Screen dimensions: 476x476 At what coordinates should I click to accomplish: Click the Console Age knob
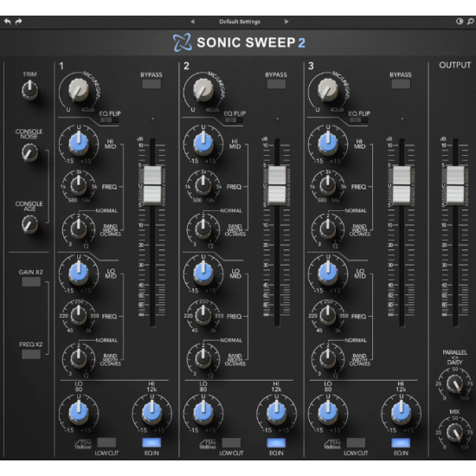point(29,225)
